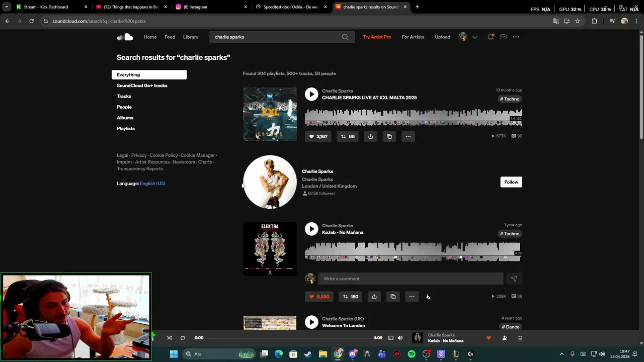Open Chrome media control icon
Viewport: 644px width, 362px height.
click(612, 21)
